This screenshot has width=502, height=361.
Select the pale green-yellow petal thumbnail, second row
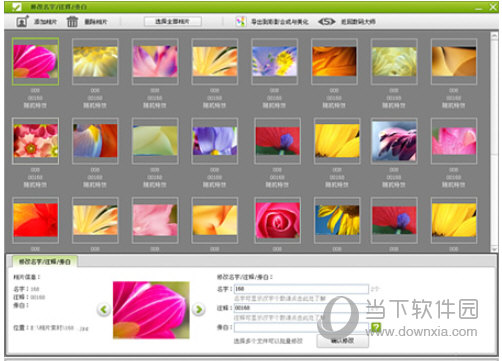(x=155, y=141)
